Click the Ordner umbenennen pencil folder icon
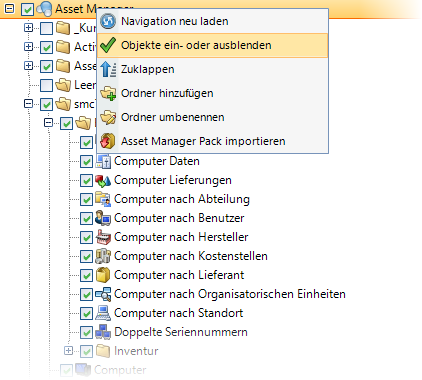 point(108,117)
